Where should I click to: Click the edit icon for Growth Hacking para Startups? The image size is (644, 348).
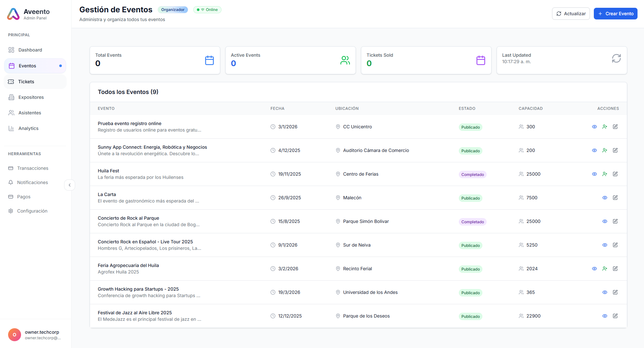615,292
